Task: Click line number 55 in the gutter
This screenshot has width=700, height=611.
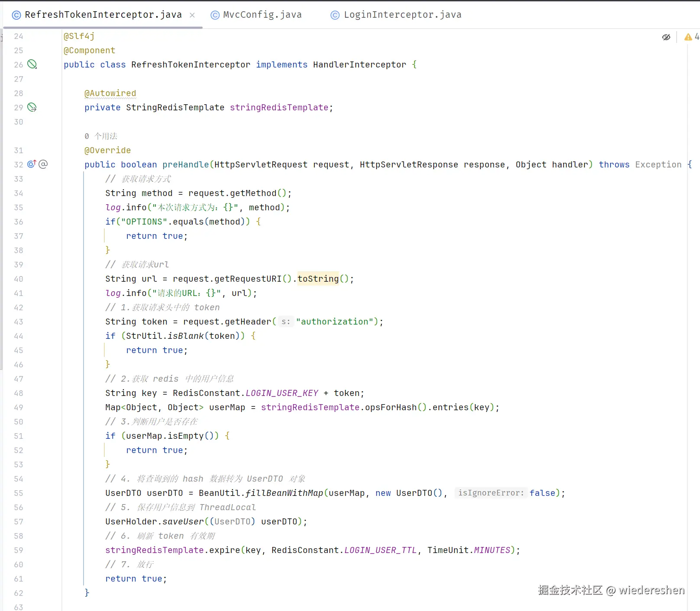Action: pos(19,493)
